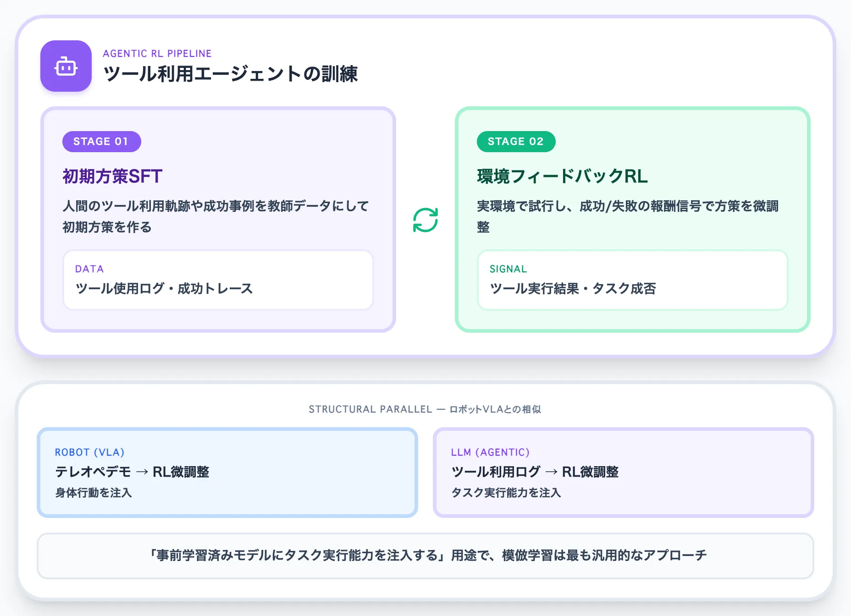Click the text ツール利用ログ → RL微調整
This screenshot has width=851, height=616.
pos(535,472)
